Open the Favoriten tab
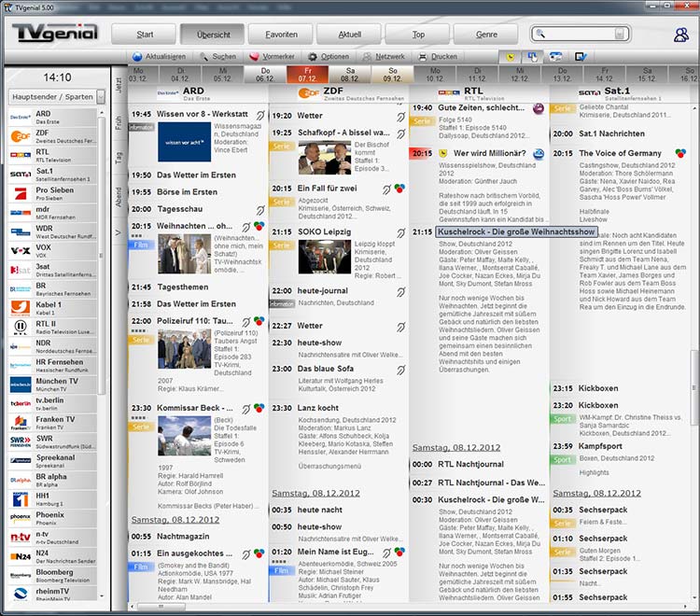 tap(281, 35)
